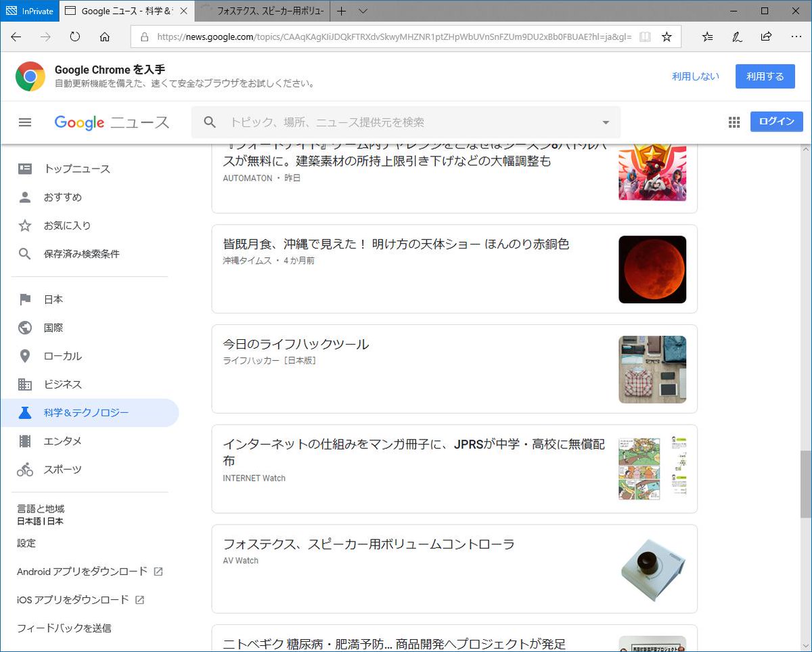This screenshot has width=812, height=652.
Task: Click the padlock site security icon
Action: click(144, 37)
